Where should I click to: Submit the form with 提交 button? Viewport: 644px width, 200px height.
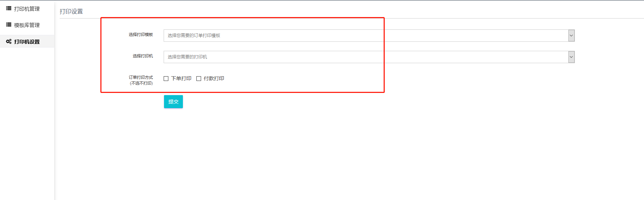pyautogui.click(x=173, y=102)
